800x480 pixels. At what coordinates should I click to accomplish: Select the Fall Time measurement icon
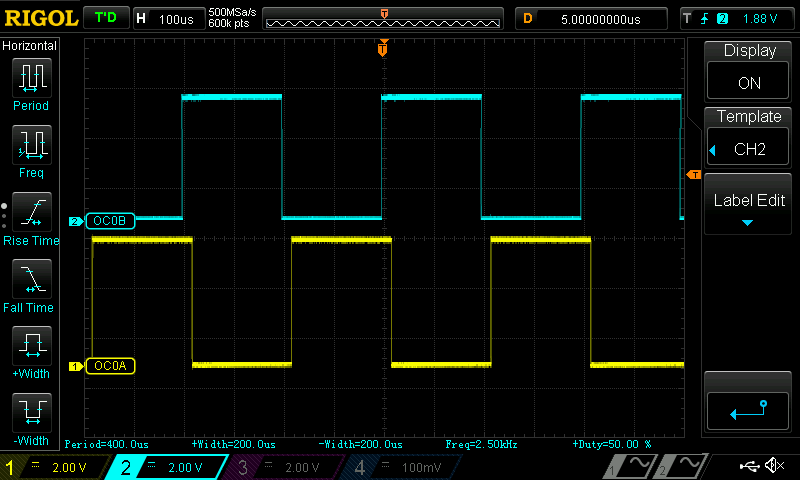pos(32,279)
